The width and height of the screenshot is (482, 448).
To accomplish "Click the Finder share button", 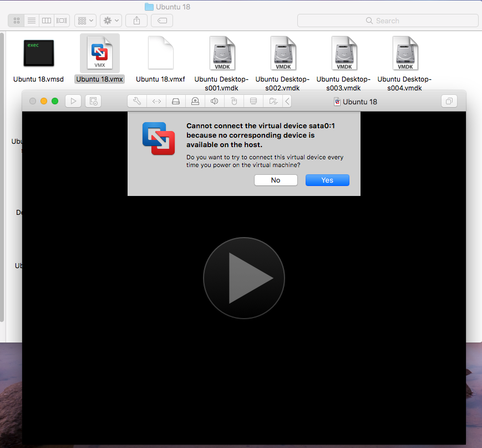I will point(136,21).
